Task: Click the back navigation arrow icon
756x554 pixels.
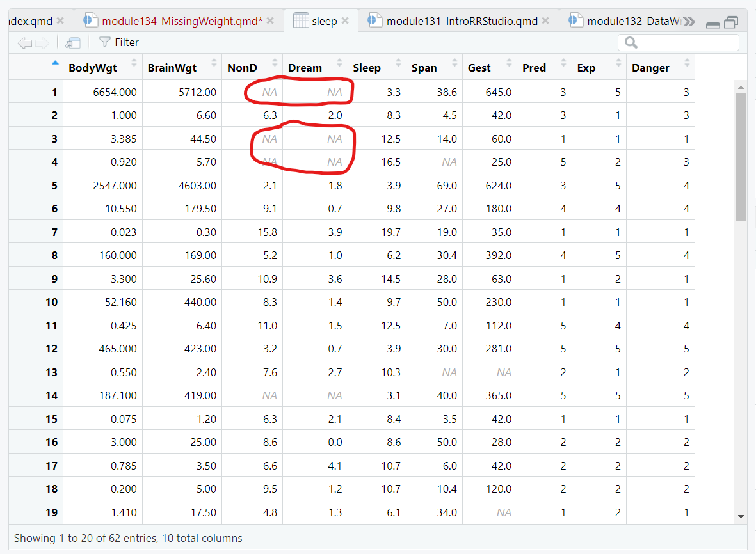Action: pos(24,43)
